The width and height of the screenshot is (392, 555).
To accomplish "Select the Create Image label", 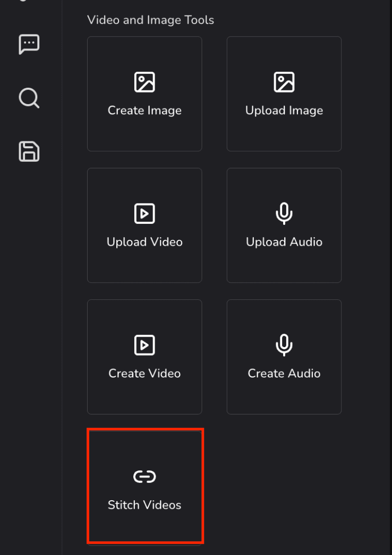I will 144,111.
